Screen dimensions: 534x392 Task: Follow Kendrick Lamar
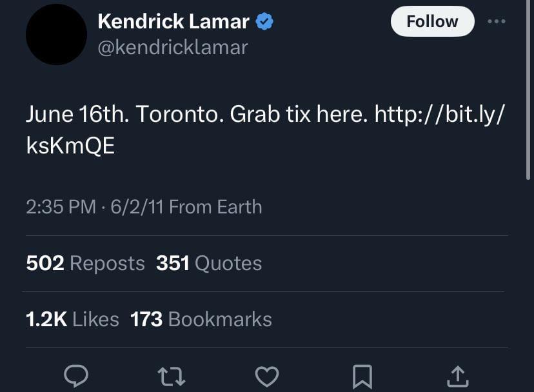click(x=433, y=21)
